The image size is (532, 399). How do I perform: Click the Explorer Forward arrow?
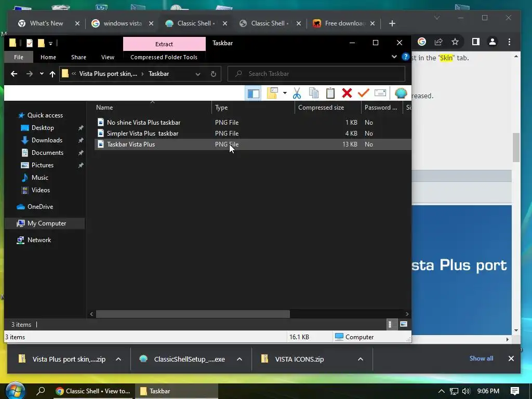(30, 74)
